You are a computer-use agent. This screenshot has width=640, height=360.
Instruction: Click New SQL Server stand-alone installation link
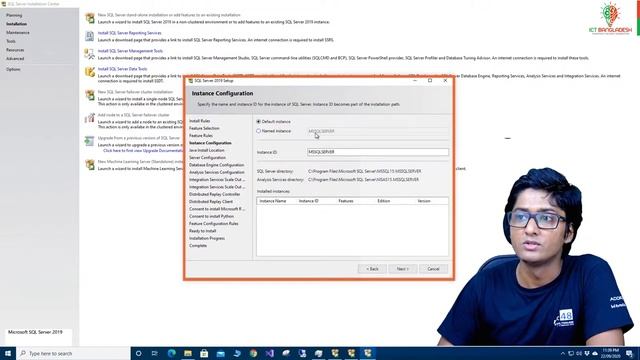point(169,15)
